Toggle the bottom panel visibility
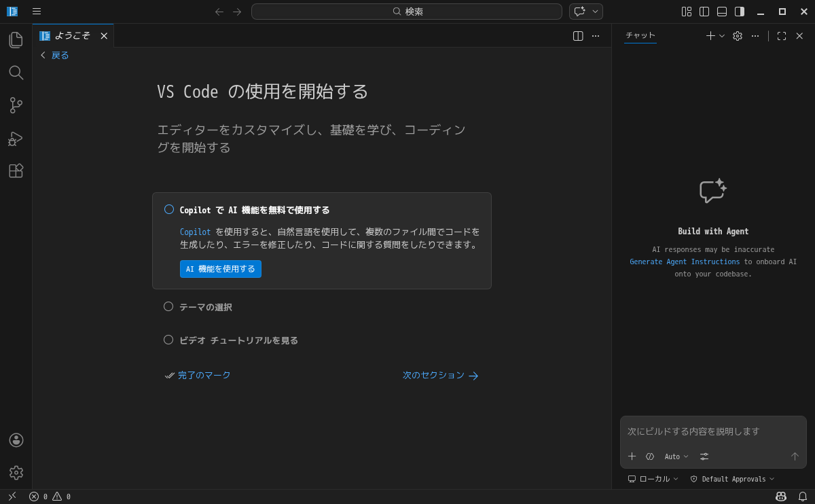 pos(722,12)
